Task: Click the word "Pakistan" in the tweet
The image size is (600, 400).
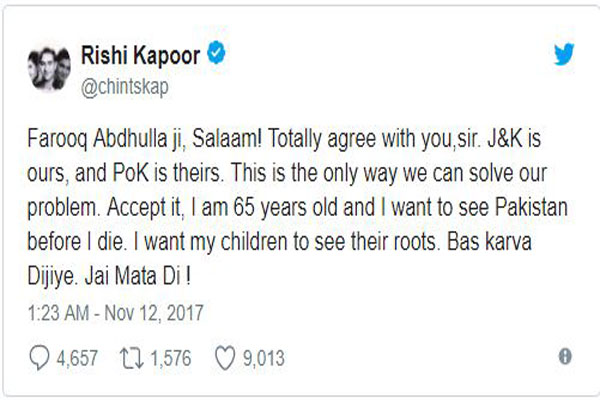Action: [531, 208]
